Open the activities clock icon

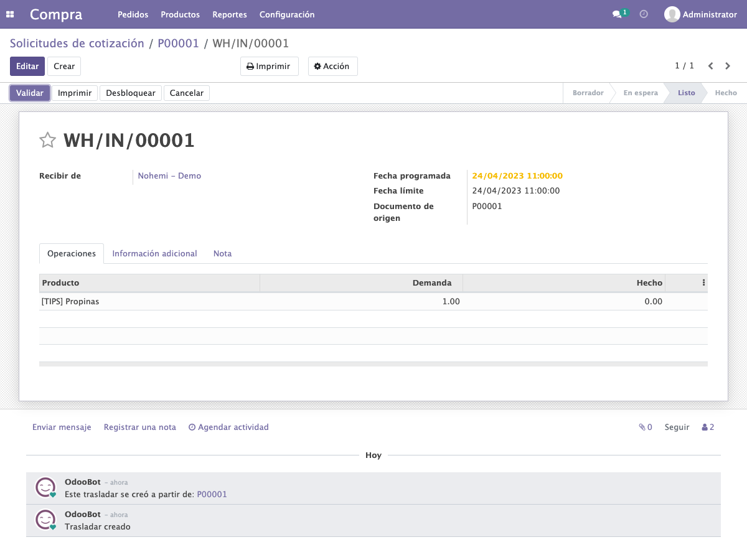(x=644, y=14)
